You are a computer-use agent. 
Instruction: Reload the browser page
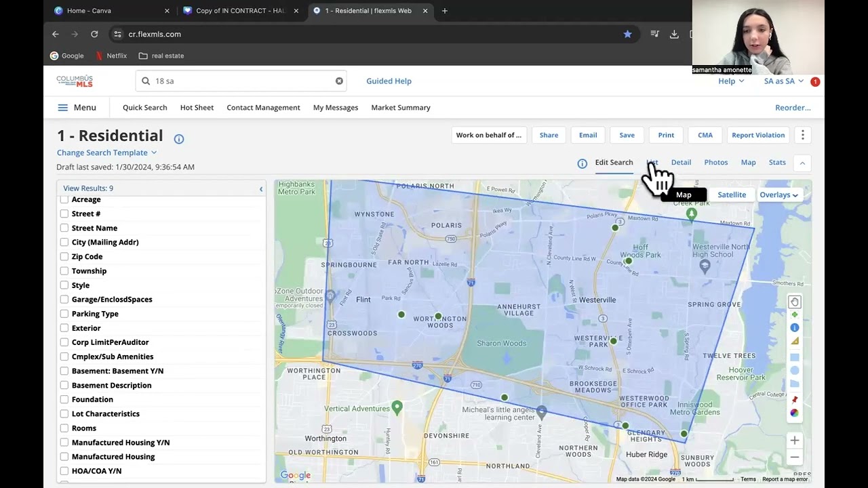click(94, 34)
